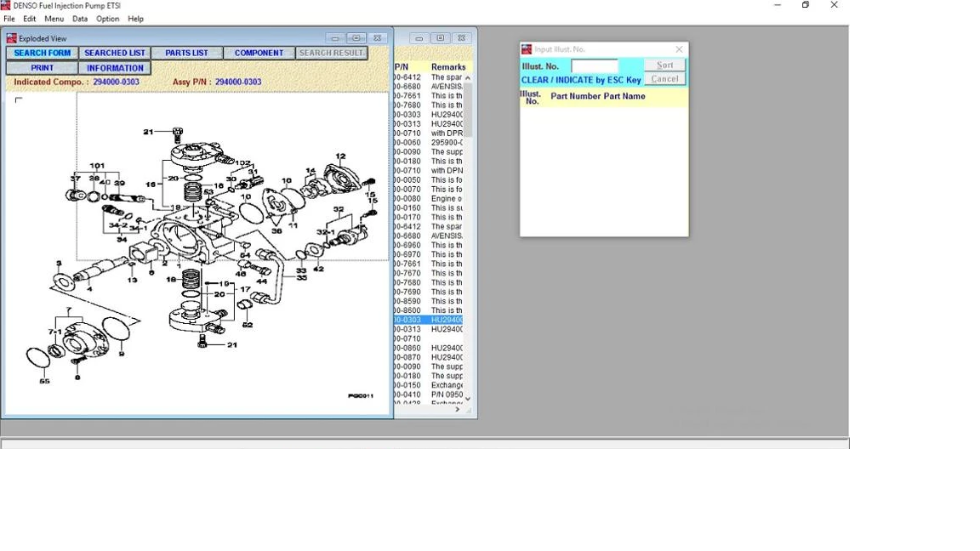980x551 pixels.
Task: Open the Option menu
Action: coord(107,19)
